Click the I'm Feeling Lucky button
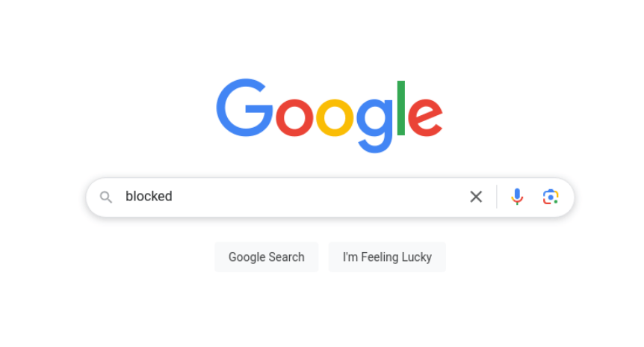This screenshot has height=347, width=644. (x=387, y=257)
